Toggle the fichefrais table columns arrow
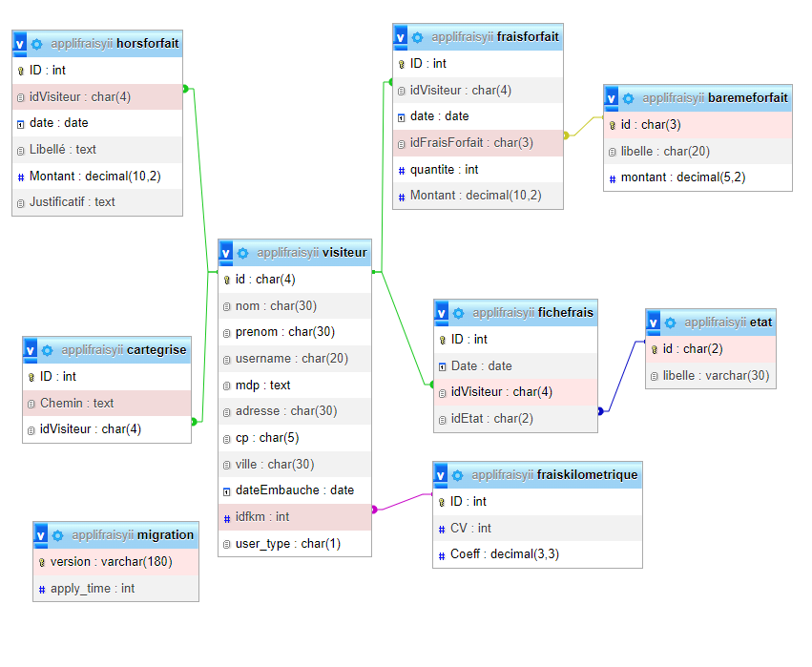Image resolution: width=812 pixels, height=667 pixels. (442, 313)
